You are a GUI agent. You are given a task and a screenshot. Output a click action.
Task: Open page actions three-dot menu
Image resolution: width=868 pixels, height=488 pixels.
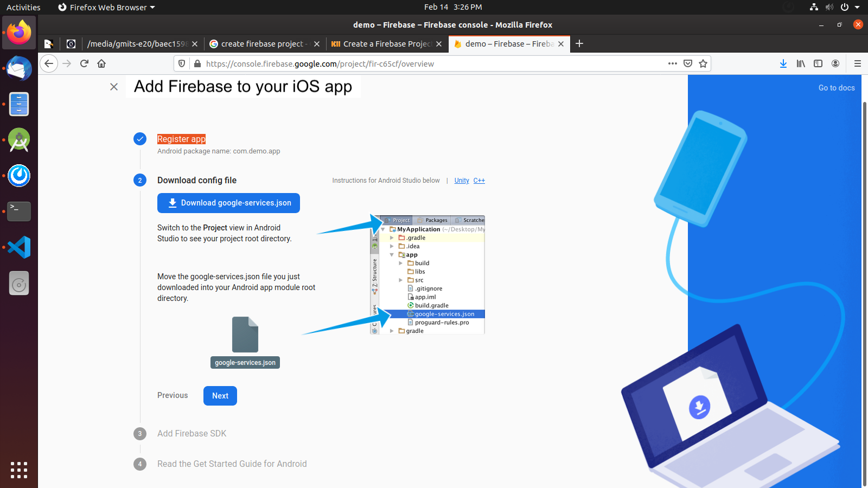click(673, 63)
